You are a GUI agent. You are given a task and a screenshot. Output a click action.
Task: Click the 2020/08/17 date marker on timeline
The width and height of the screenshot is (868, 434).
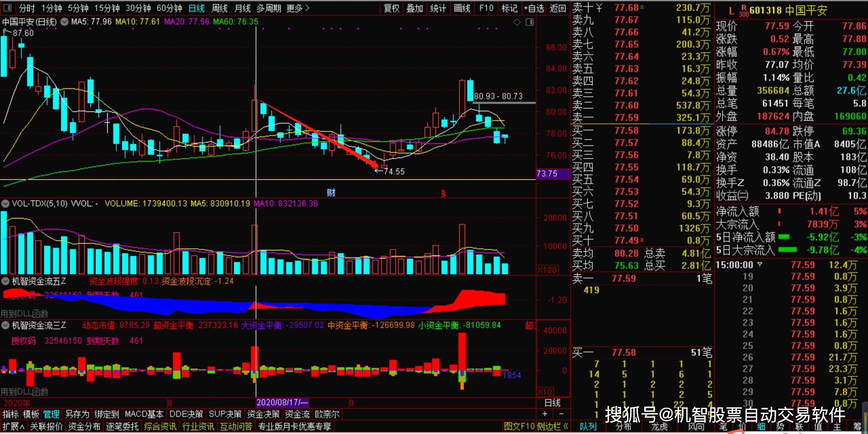(x=283, y=402)
